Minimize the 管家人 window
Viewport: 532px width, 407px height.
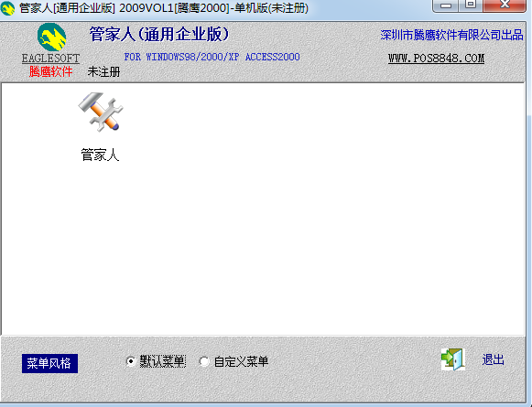[446, 5]
